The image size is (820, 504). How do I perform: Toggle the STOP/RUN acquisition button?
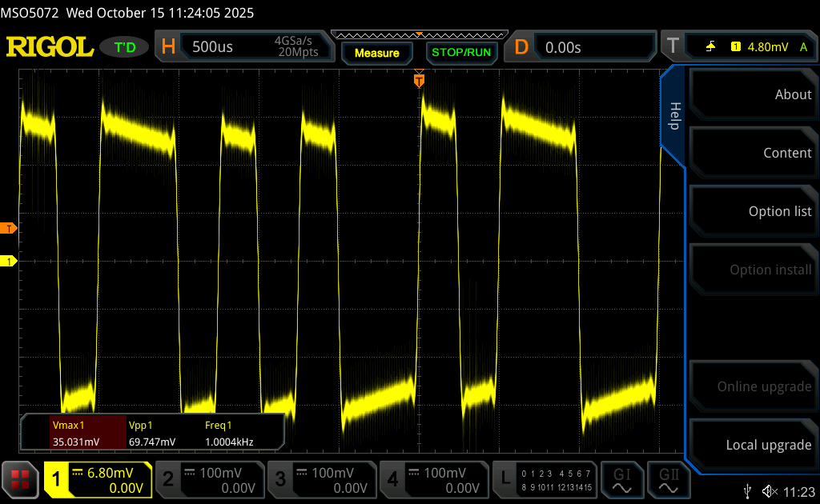tap(460, 53)
